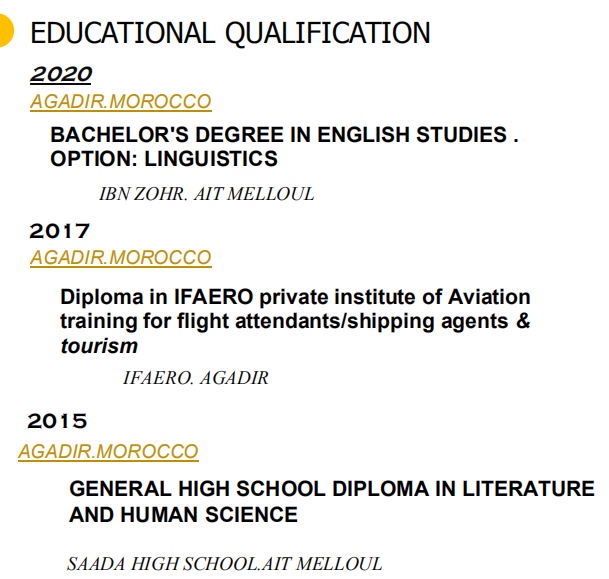Click the EDUCATIONAL QUALIFICATION heading
The image size is (609, 579).
click(x=231, y=33)
